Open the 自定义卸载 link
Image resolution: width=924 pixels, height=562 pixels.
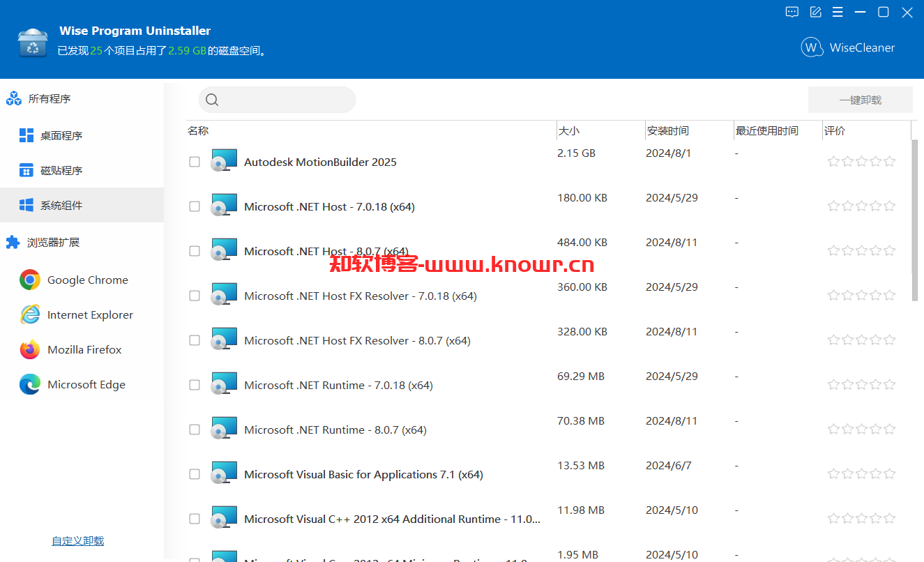pos(78,541)
